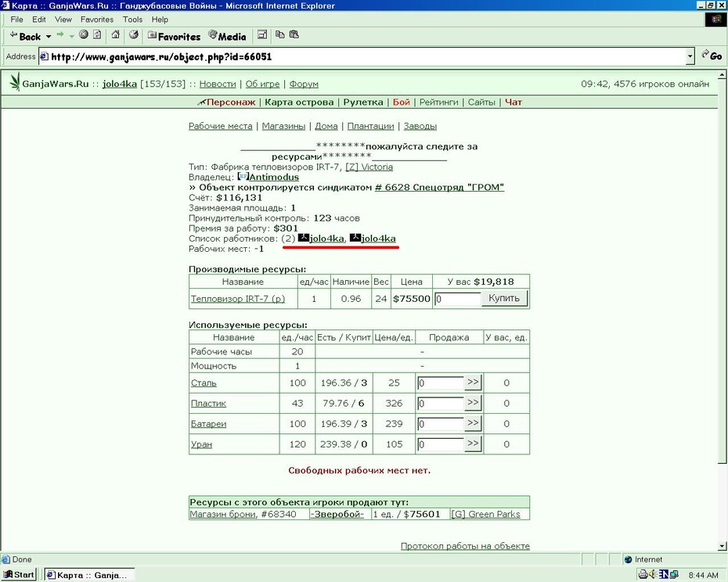The image size is (728, 582).
Task: Open Тепловизор IRT-7 (р) item link
Action: [x=238, y=298]
